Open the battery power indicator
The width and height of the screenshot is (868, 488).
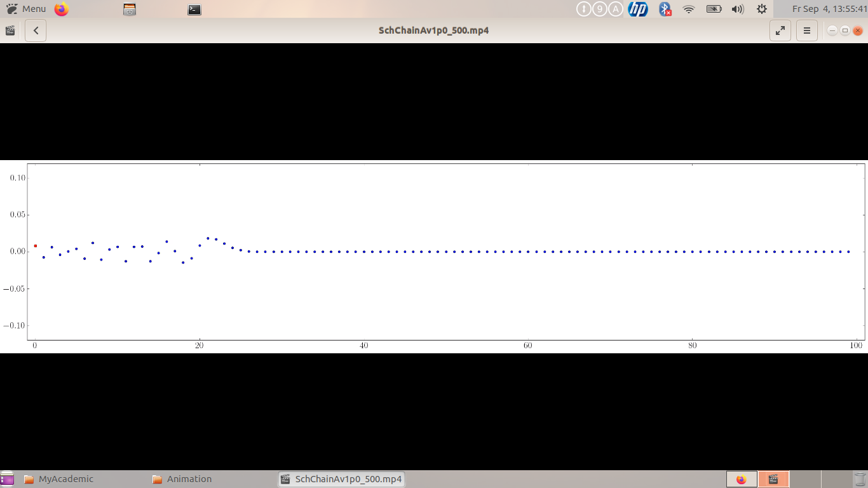coord(714,9)
